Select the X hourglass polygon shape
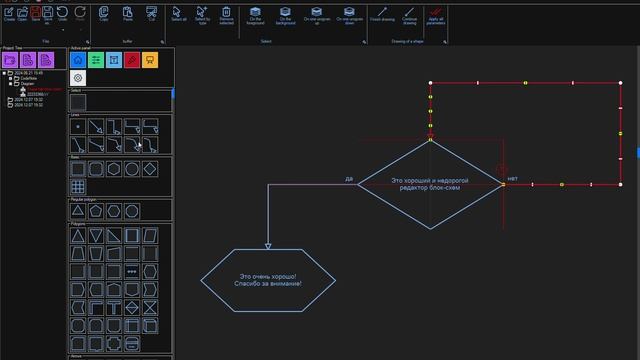Screen dimensions: 640x360 [150, 307]
